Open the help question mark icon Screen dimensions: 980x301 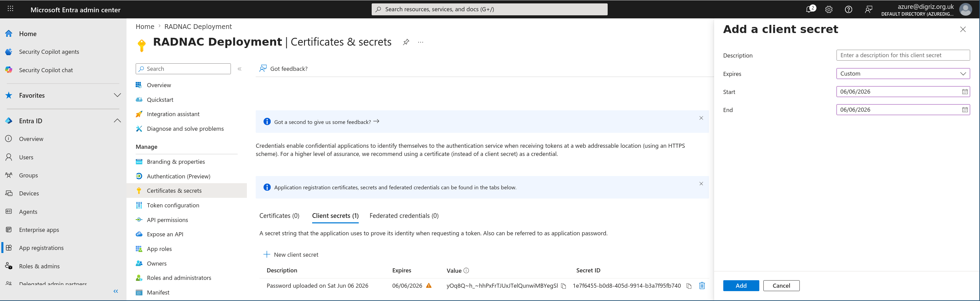pyautogui.click(x=848, y=10)
